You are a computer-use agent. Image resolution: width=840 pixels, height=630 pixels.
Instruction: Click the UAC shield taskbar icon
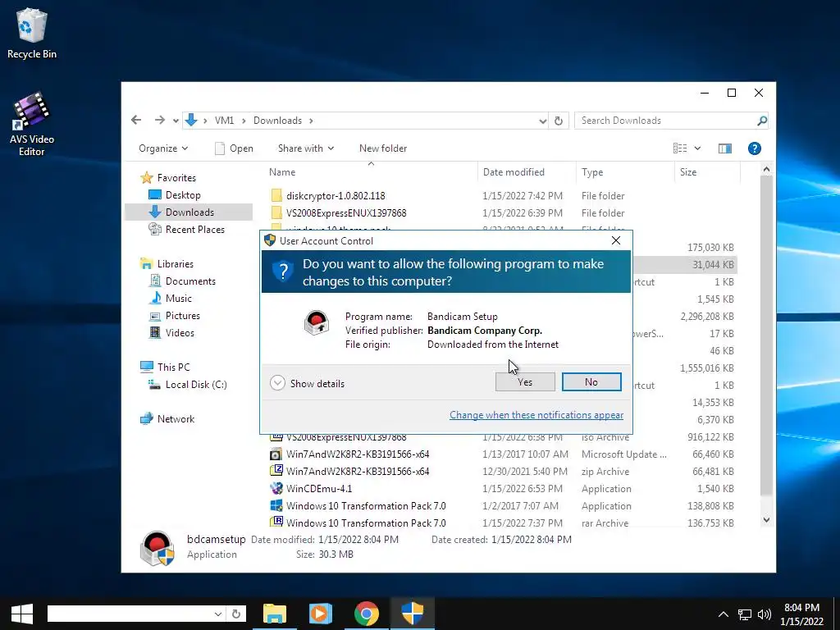pos(413,614)
